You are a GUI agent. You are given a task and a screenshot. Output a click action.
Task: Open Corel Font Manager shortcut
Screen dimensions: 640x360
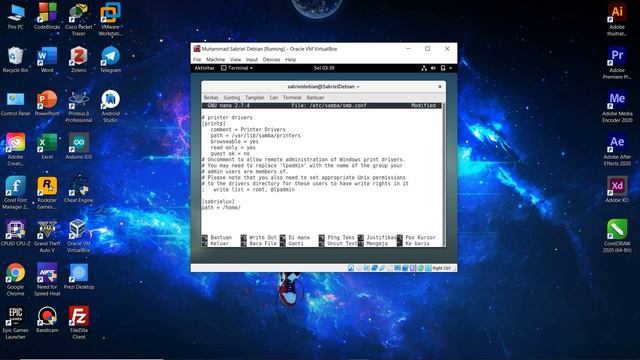pos(16,193)
